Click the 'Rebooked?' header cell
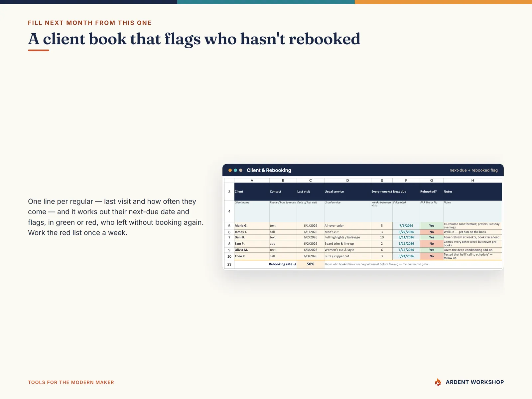Viewport: 532px width, 399px height. (431, 192)
